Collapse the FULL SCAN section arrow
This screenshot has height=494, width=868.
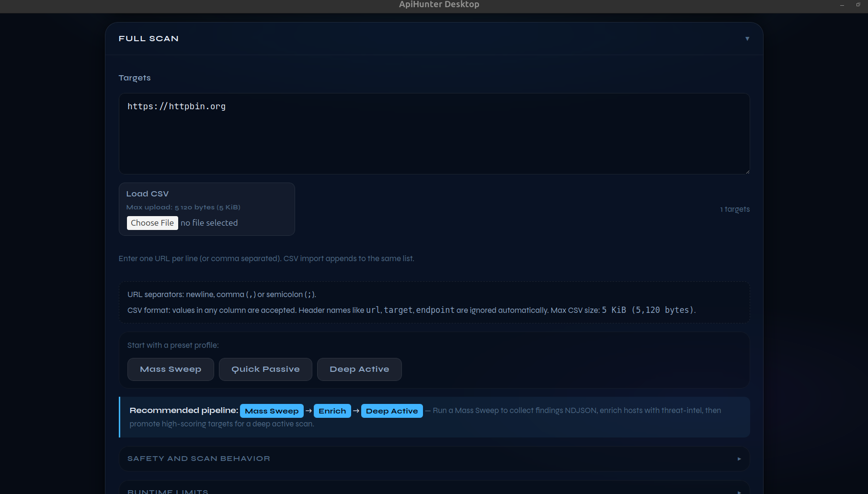[747, 39]
